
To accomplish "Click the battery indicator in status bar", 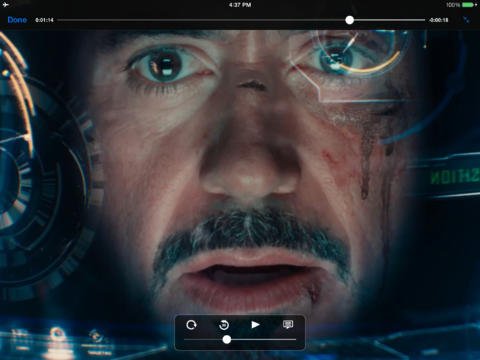I will click(x=470, y=5).
